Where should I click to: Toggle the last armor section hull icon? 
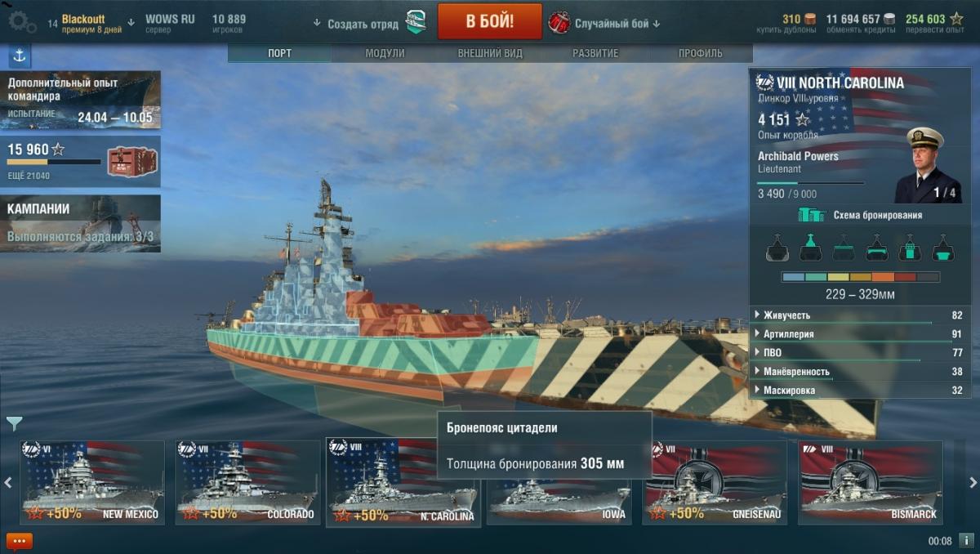point(943,248)
